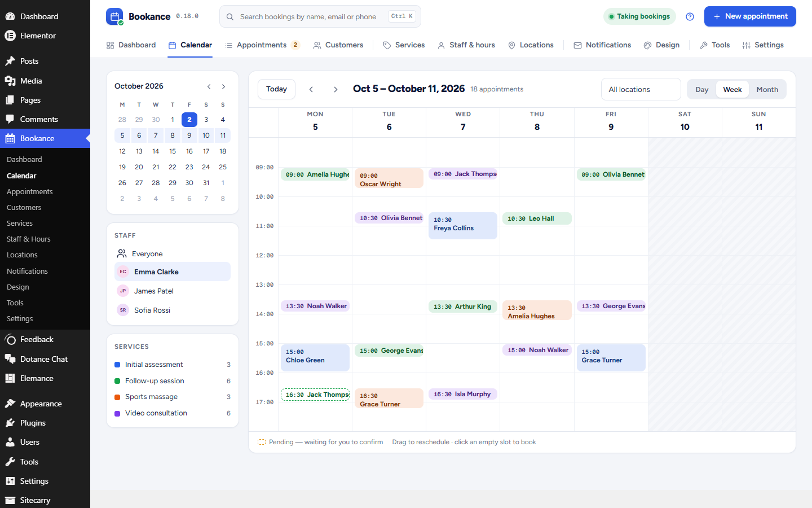Switch calendar to Month view

767,89
